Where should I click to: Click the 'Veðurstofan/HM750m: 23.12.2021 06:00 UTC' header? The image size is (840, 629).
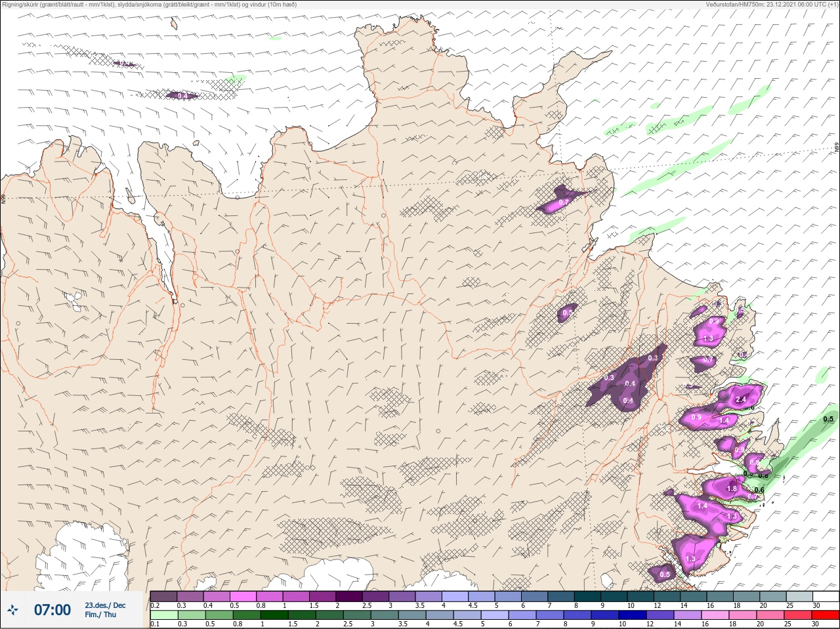[x=772, y=5]
